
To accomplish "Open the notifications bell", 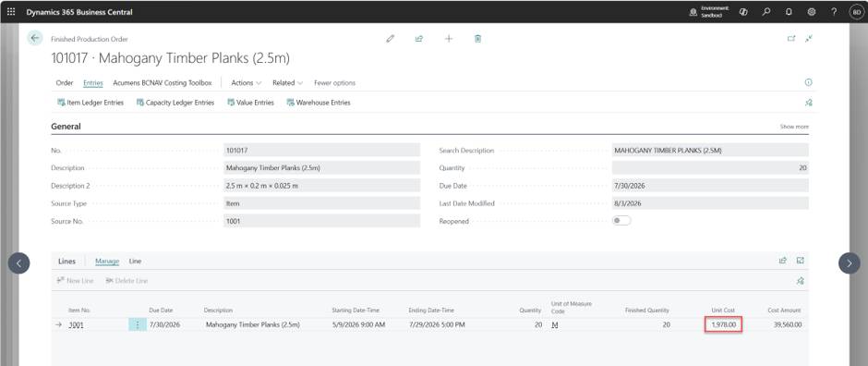I will (x=789, y=12).
